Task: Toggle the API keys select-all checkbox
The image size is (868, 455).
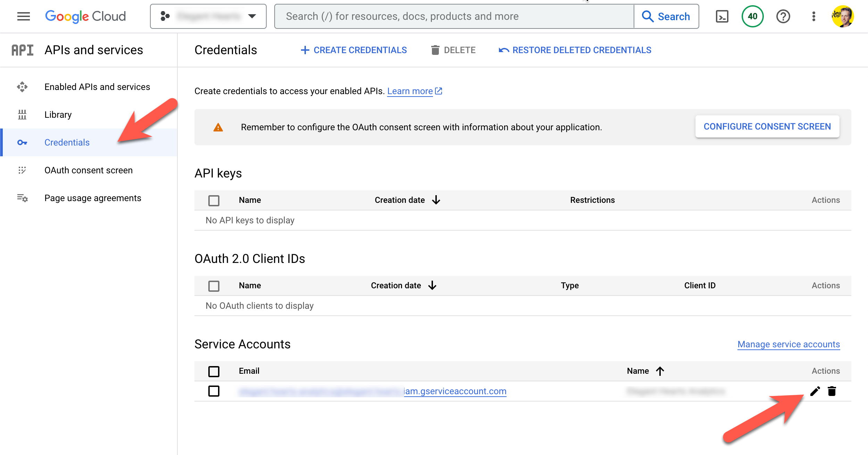Action: [214, 200]
